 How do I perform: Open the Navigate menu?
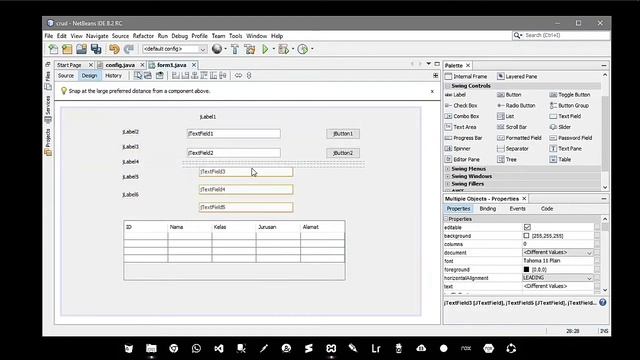[x=97, y=36]
